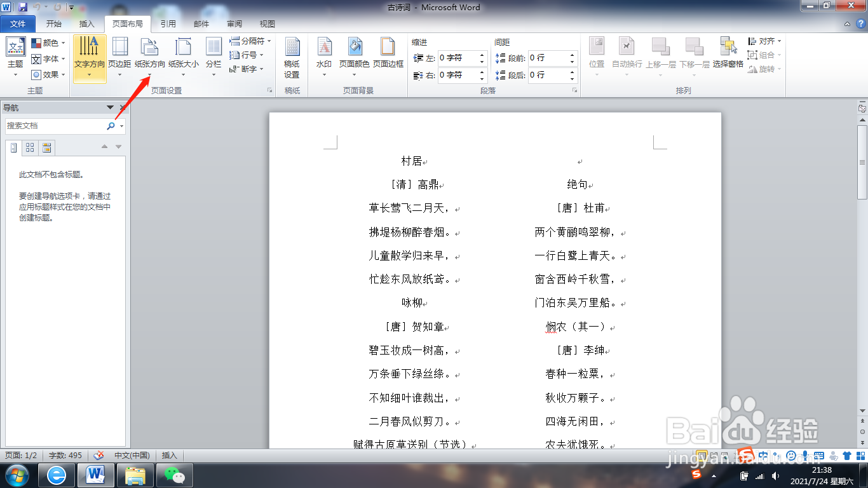The height and width of the screenshot is (488, 868).
Task: Open the 字体 theme fonts dropdown
Action: [x=48, y=58]
